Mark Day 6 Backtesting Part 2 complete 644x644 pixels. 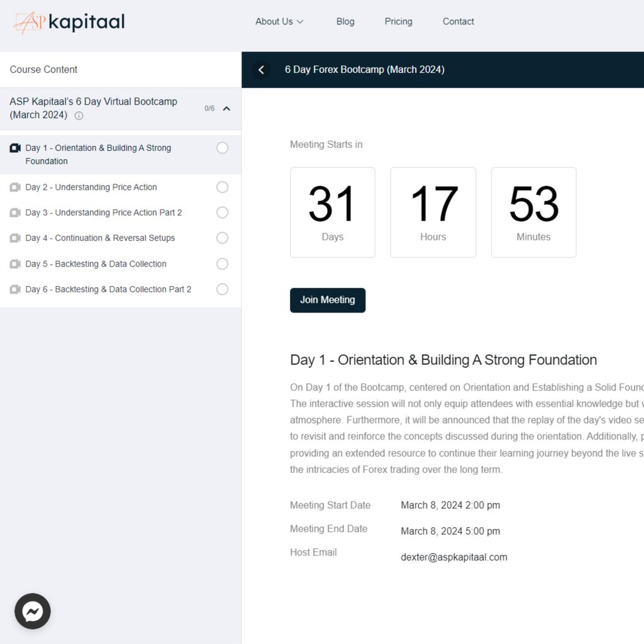(222, 289)
